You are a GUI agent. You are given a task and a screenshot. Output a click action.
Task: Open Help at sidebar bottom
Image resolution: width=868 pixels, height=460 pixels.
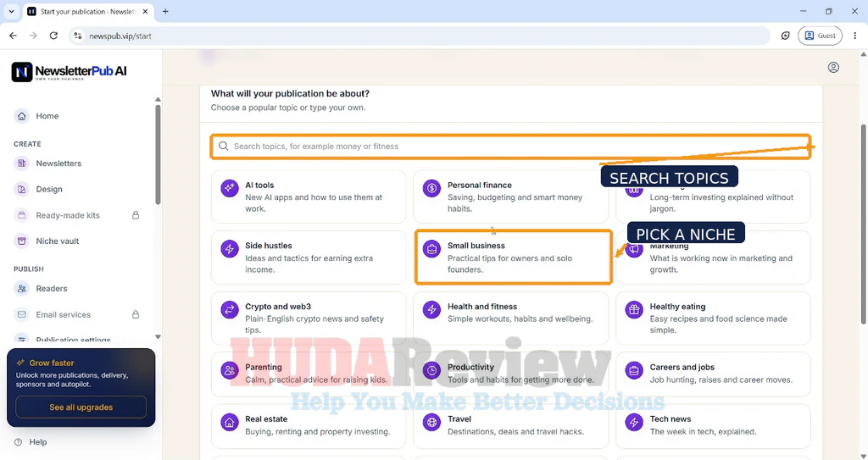(37, 441)
